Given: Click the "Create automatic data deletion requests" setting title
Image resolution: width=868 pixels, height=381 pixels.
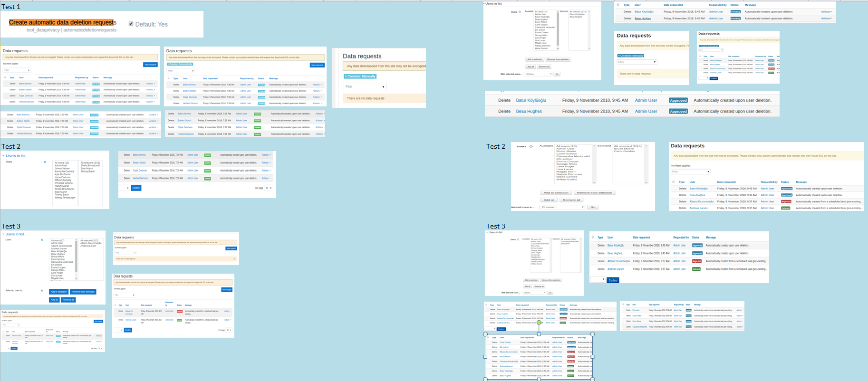Looking at the screenshot, I should [62, 22].
